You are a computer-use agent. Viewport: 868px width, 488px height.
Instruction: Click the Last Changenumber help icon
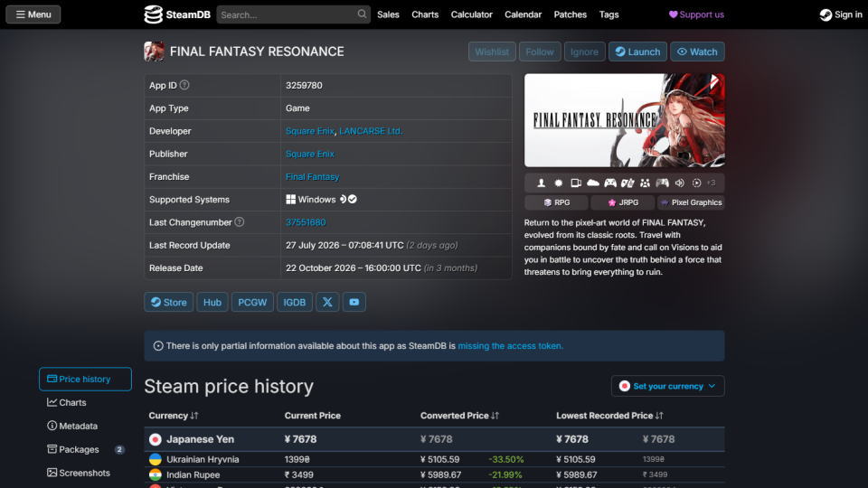click(x=239, y=222)
